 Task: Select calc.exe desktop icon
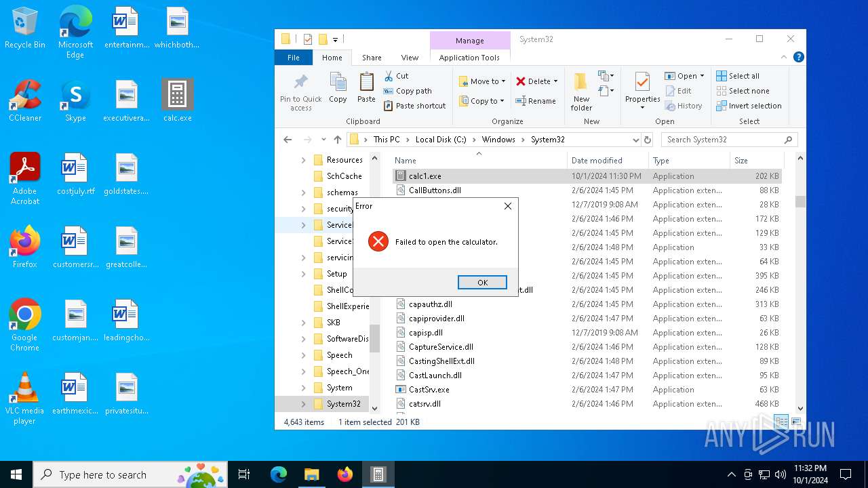point(178,101)
